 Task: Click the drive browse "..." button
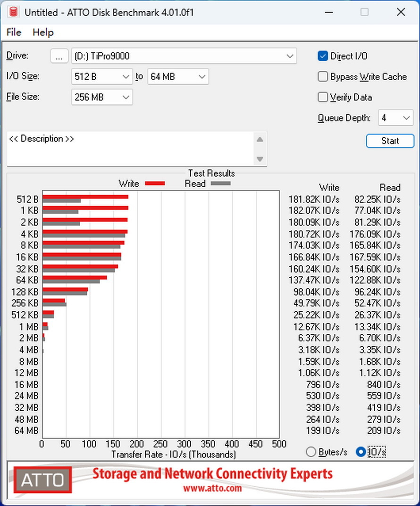59,56
